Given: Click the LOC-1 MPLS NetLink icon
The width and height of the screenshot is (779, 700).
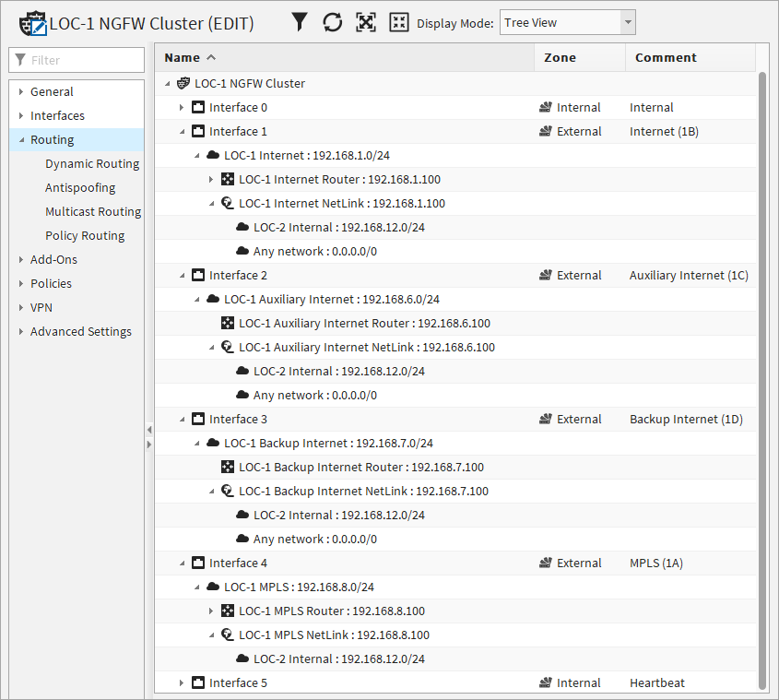Looking at the screenshot, I should click(228, 635).
